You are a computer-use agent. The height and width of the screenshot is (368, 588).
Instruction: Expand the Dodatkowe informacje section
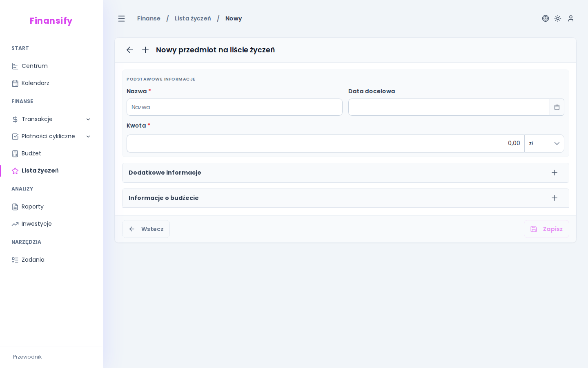(x=554, y=173)
